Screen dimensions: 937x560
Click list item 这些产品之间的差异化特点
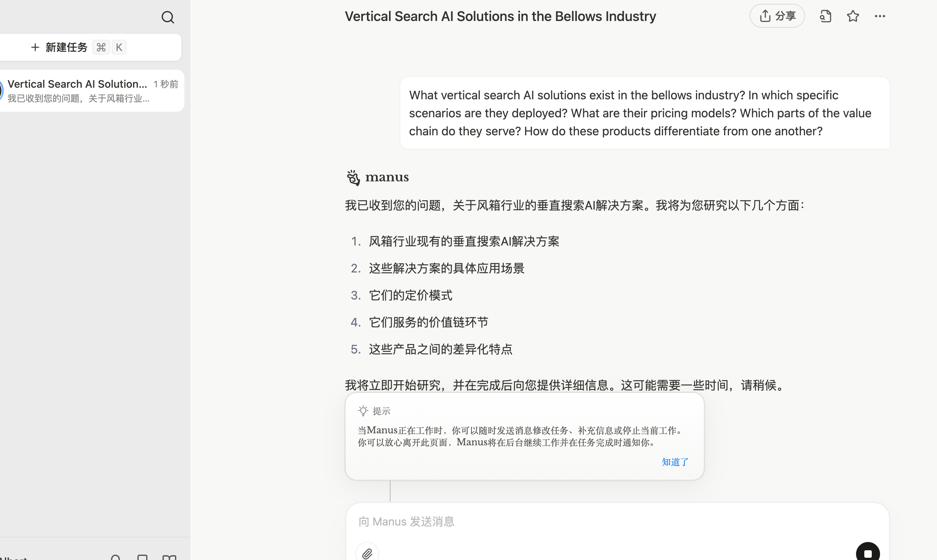click(441, 349)
